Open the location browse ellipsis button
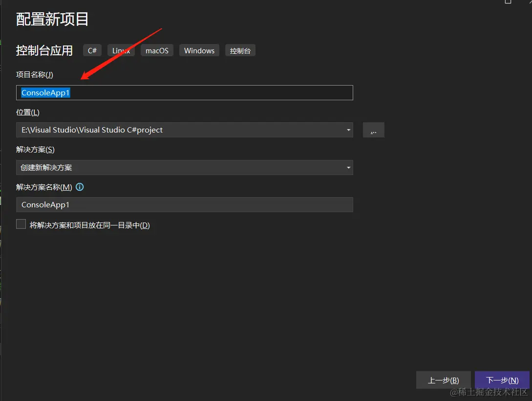 [x=373, y=130]
